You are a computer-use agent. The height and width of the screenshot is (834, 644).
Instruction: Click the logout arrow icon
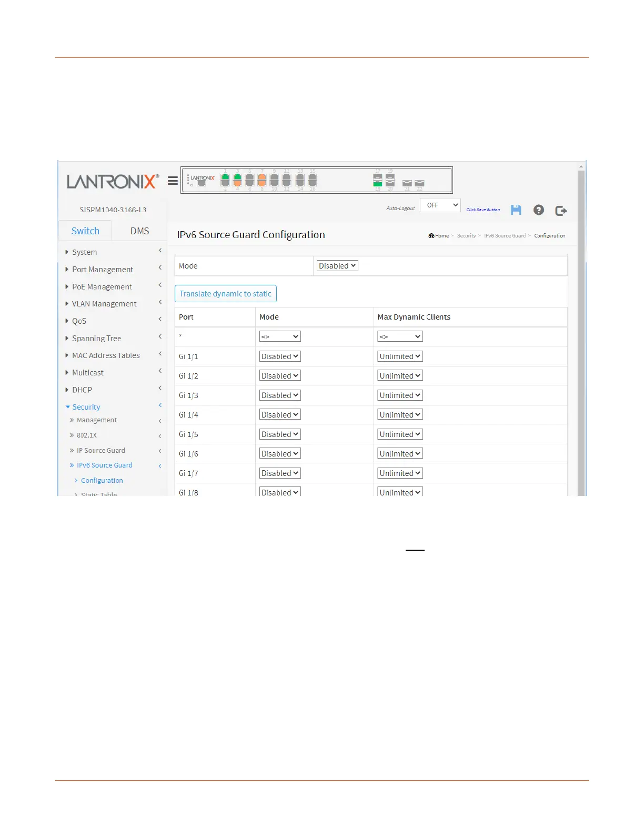561,210
